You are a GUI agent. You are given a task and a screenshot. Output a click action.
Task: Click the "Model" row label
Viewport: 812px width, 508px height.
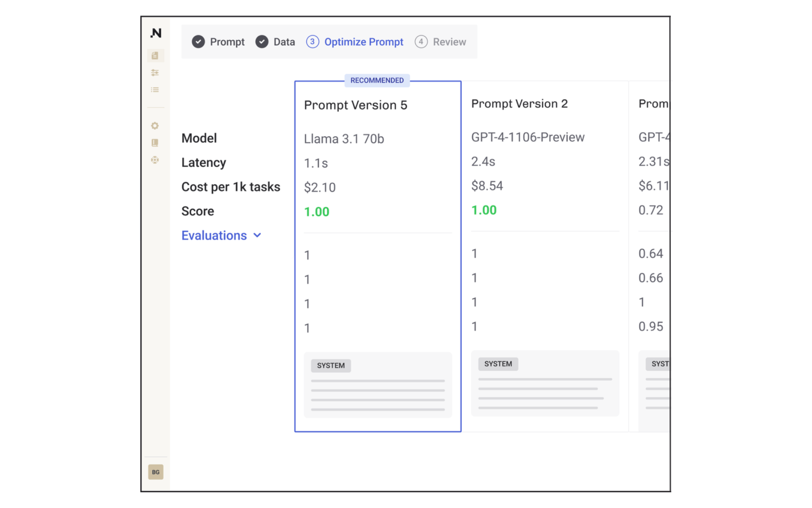[x=199, y=138]
